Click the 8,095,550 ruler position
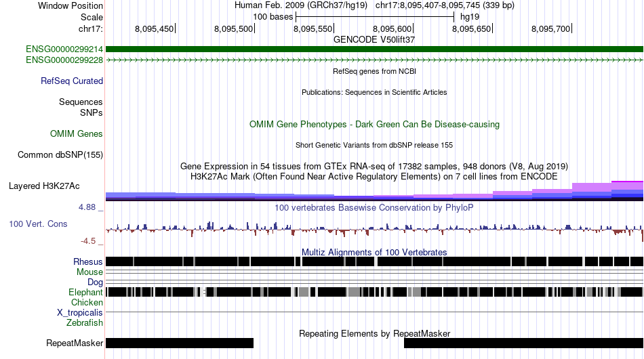 (x=313, y=28)
